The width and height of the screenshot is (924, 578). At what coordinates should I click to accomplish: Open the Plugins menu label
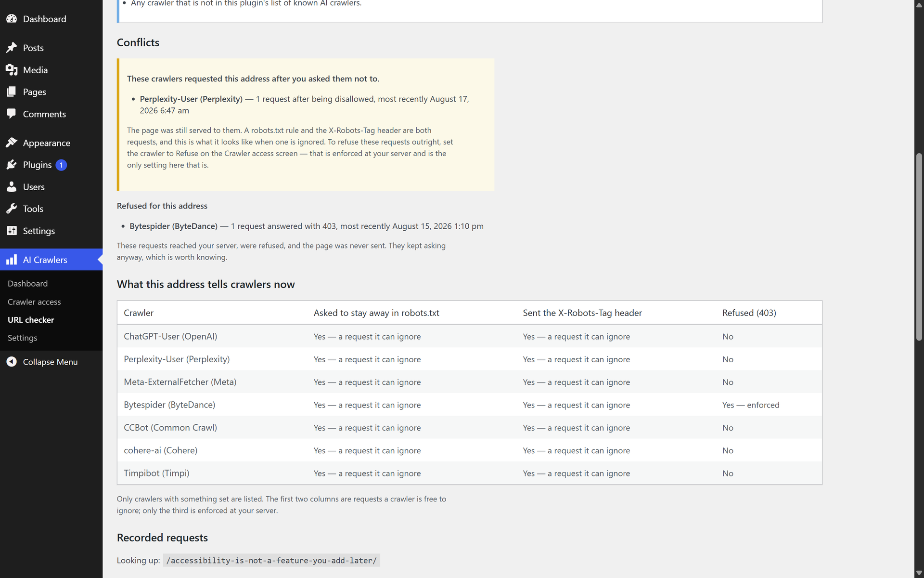[x=37, y=165]
